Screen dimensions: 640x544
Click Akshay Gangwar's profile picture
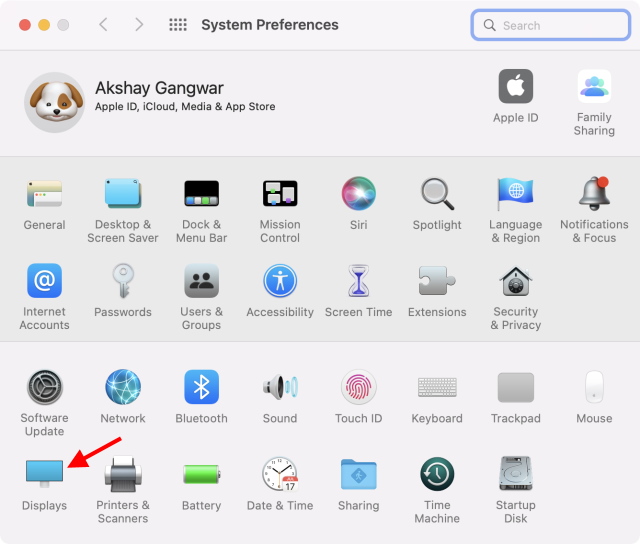(x=55, y=102)
